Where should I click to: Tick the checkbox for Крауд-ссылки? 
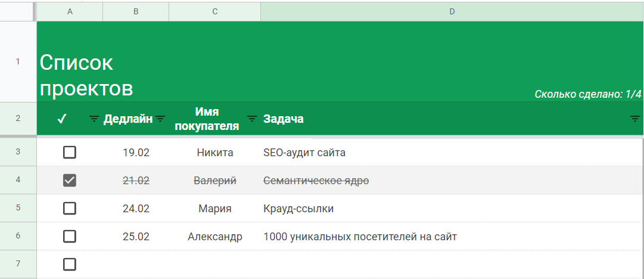click(70, 209)
